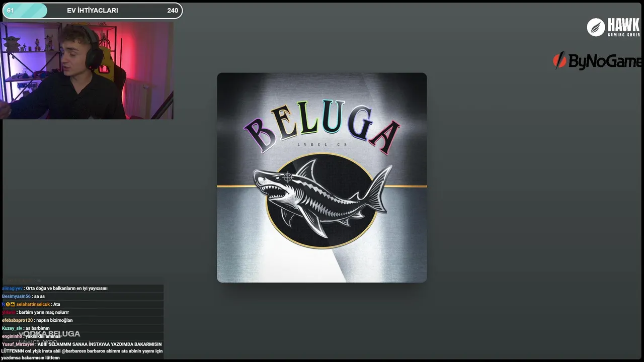Image resolution: width=644 pixels, height=362 pixels.
Task: Click the 'as barbimm' chat message
Action: 37,328
